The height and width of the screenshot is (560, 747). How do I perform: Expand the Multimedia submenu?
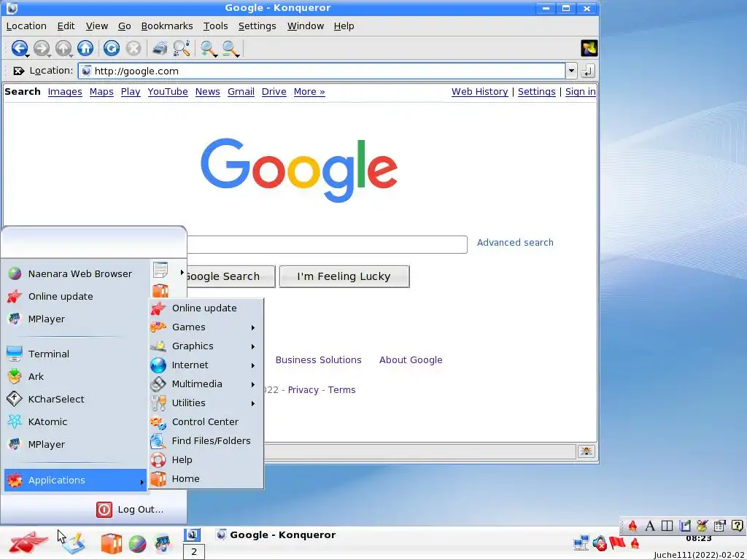206,384
